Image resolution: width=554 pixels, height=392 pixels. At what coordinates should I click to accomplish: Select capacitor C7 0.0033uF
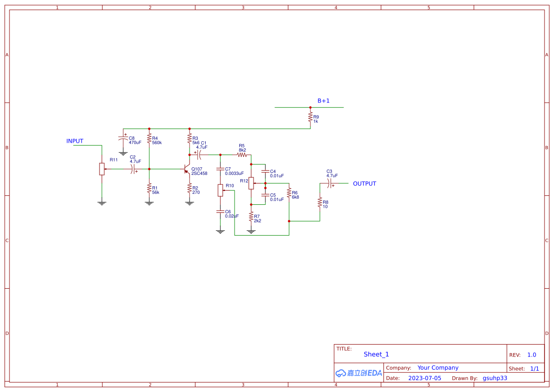[x=220, y=170]
